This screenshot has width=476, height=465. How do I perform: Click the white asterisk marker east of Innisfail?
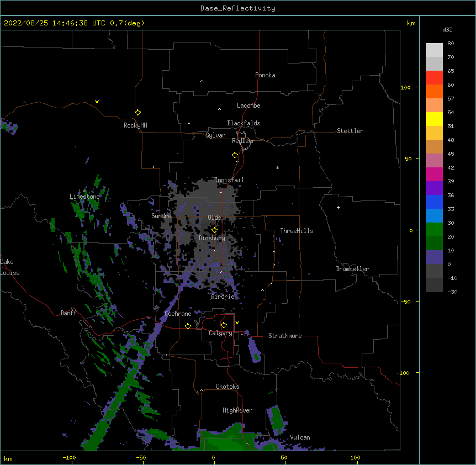277,167
